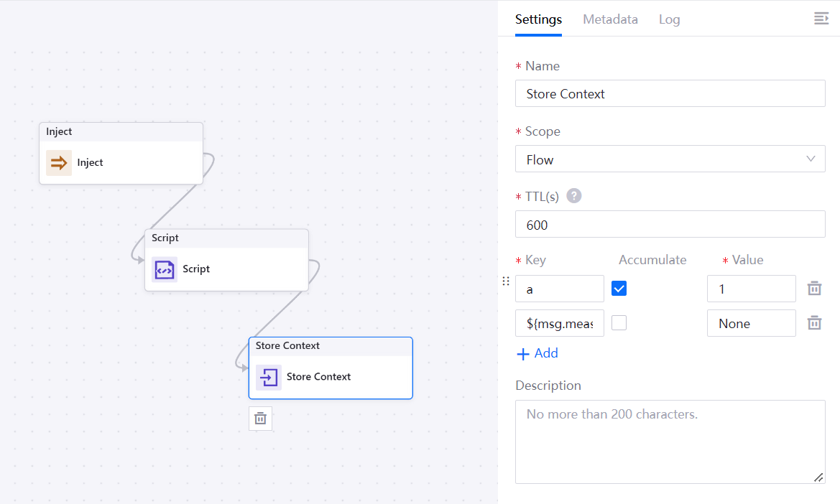The width and height of the screenshot is (840, 504).
Task: Click the Store Context node icon
Action: (x=268, y=377)
